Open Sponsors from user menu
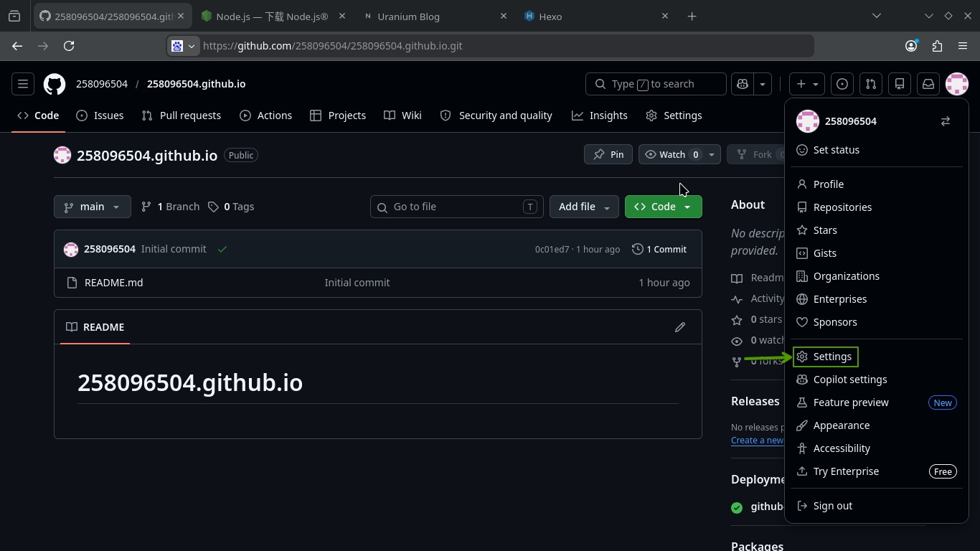The width and height of the screenshot is (980, 551). (876, 322)
